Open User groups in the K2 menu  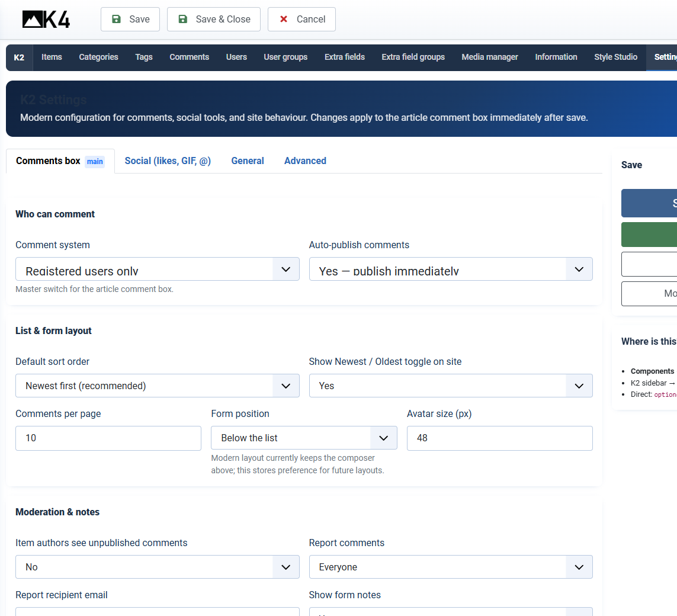[x=285, y=57]
